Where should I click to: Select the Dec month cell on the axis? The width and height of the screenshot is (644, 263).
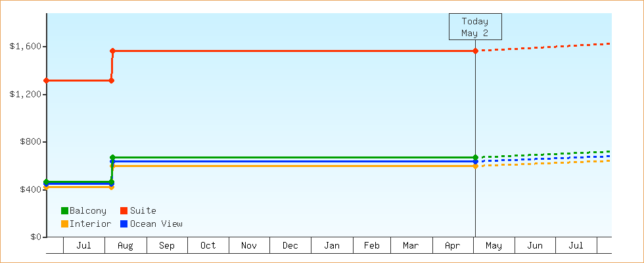(x=290, y=245)
